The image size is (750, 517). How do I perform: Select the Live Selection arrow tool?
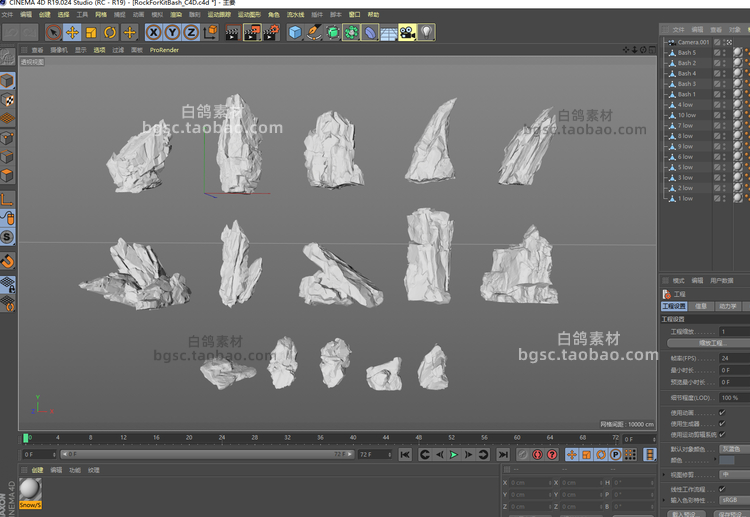[53, 33]
